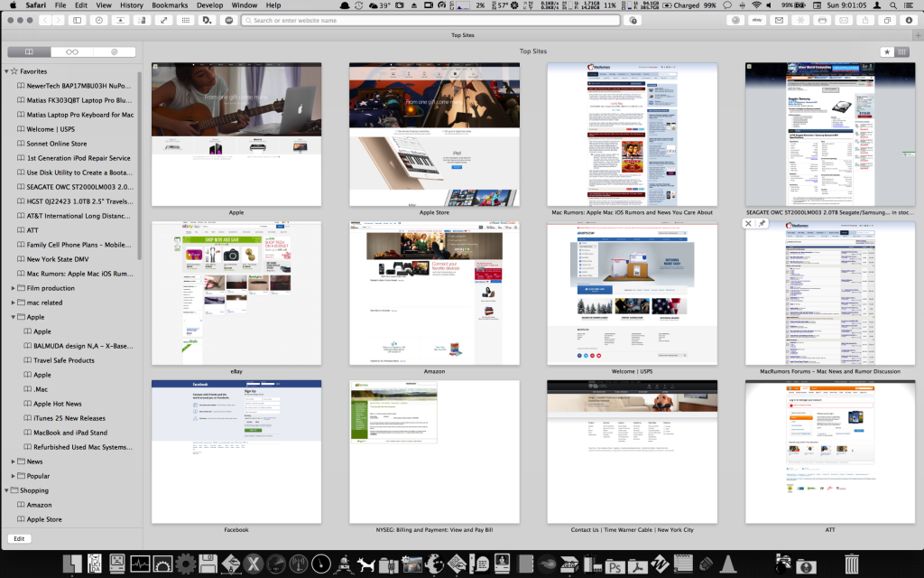Screen dimensions: 924x578
Task: Show all tabs with overlapping squares button
Action: point(888,20)
